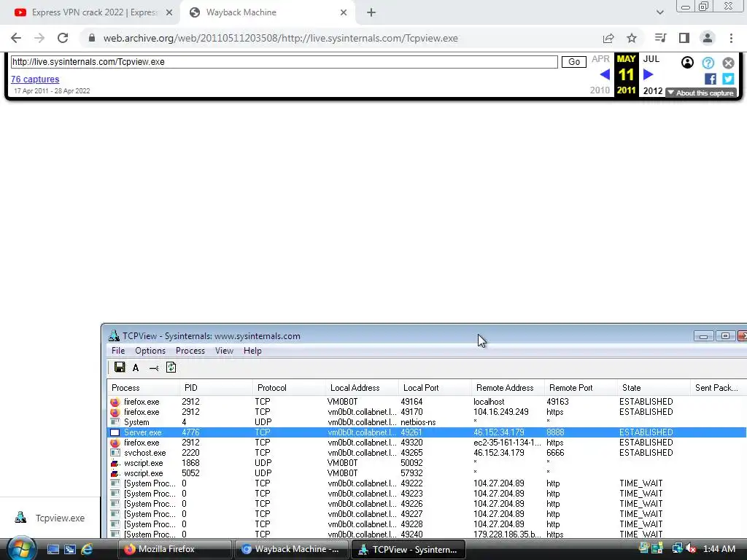Sort by the Remote Address column header

coord(508,388)
